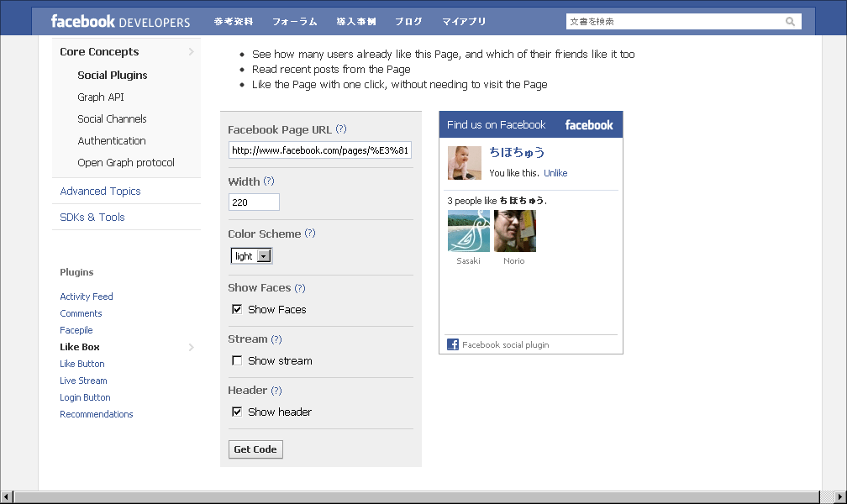Viewport: 847px width, 504px height.
Task: Click the Unlike link
Action: click(555, 173)
